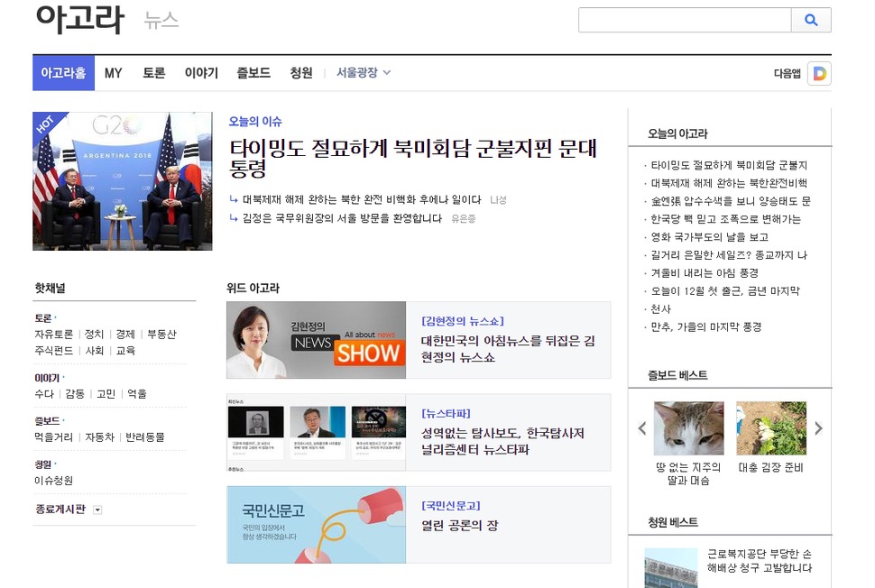
Task: Open 영화 국가부도의 날을 보고 item
Action: 709,237
